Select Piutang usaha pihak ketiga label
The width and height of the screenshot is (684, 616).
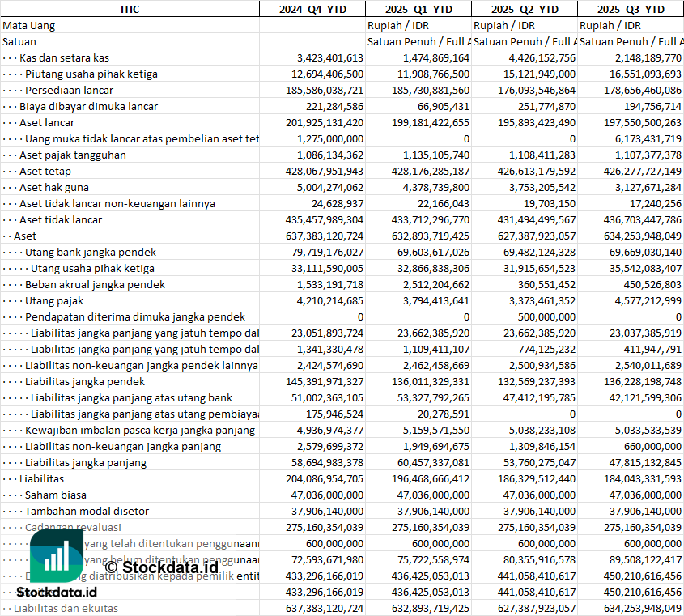click(91, 74)
